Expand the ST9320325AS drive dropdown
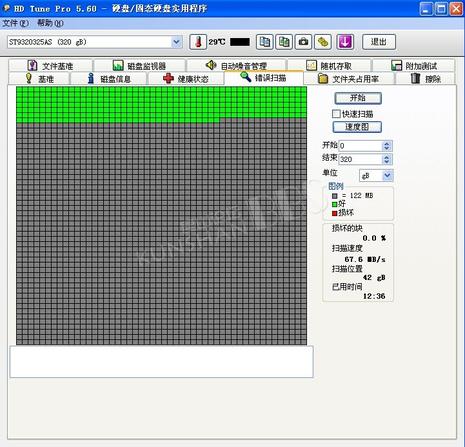The height and width of the screenshot is (447, 465). [176, 42]
